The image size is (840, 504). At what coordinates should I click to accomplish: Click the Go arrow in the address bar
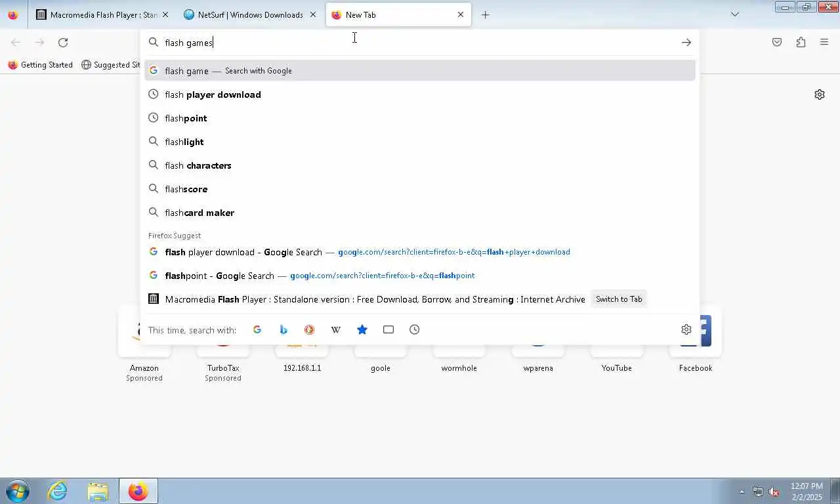[686, 43]
